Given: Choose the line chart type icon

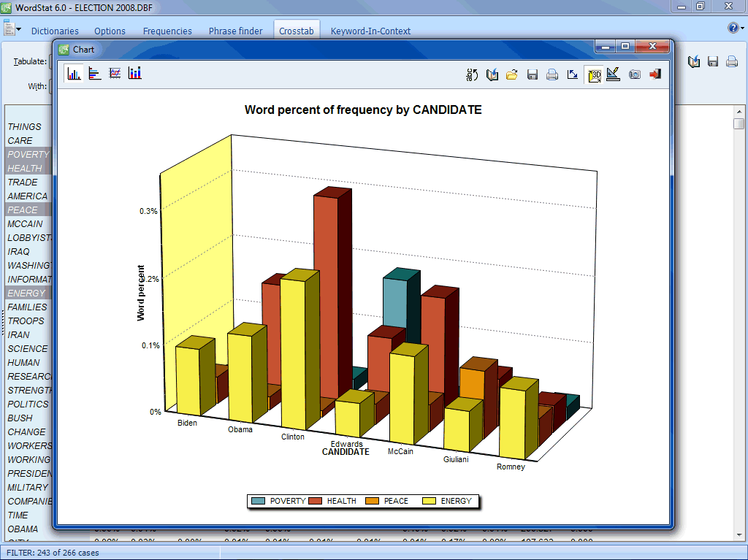Looking at the screenshot, I should 115,74.
